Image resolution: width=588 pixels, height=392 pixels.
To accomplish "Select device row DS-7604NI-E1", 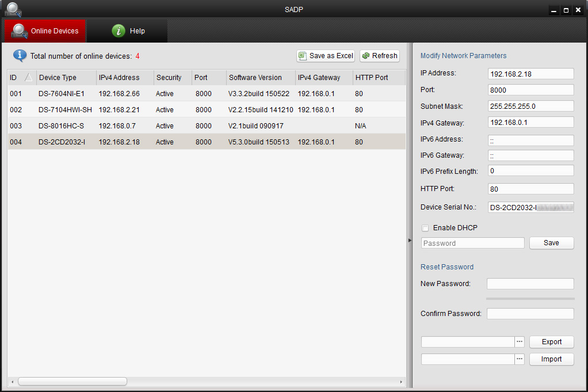I will point(207,93).
